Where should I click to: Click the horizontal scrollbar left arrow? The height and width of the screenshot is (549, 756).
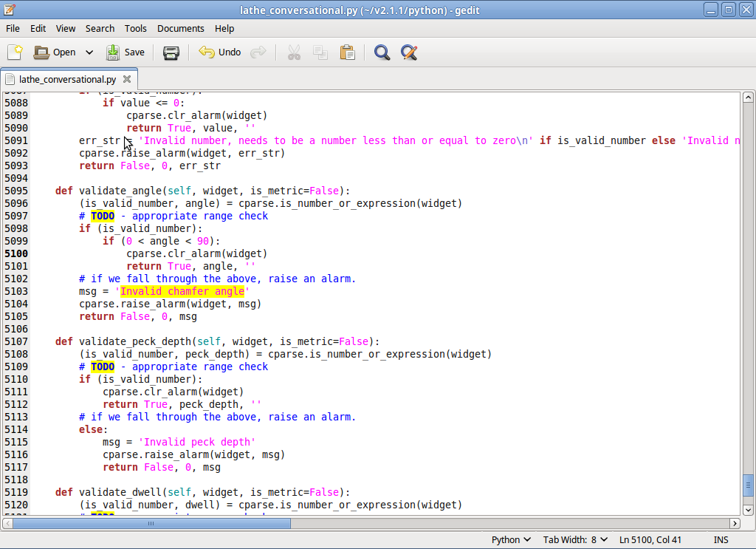(7, 523)
